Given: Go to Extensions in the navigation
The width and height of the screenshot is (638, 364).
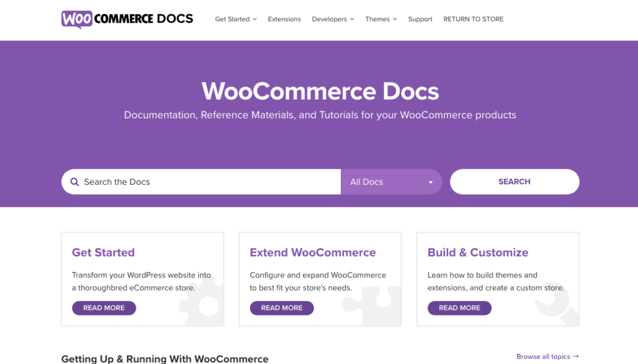Looking at the screenshot, I should 284,19.
